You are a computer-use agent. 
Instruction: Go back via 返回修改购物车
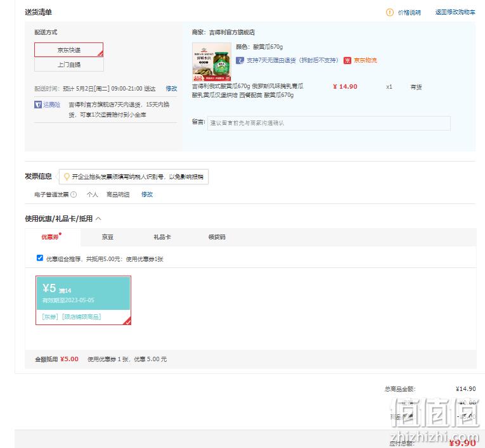point(455,12)
